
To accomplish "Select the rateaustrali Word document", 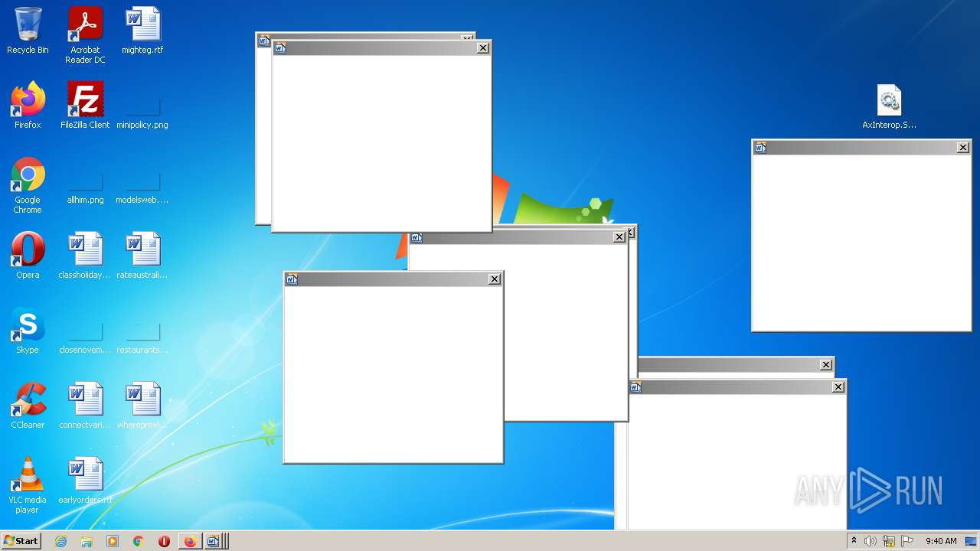I will [142, 256].
